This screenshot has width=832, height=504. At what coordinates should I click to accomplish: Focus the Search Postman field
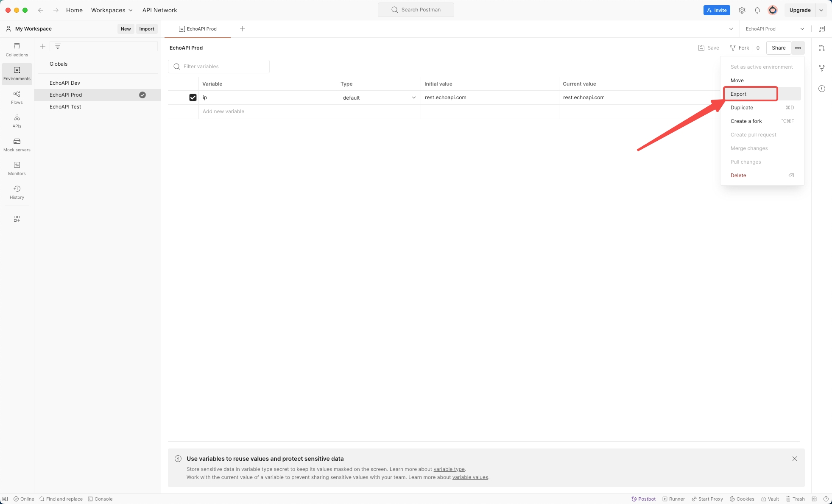pyautogui.click(x=416, y=10)
